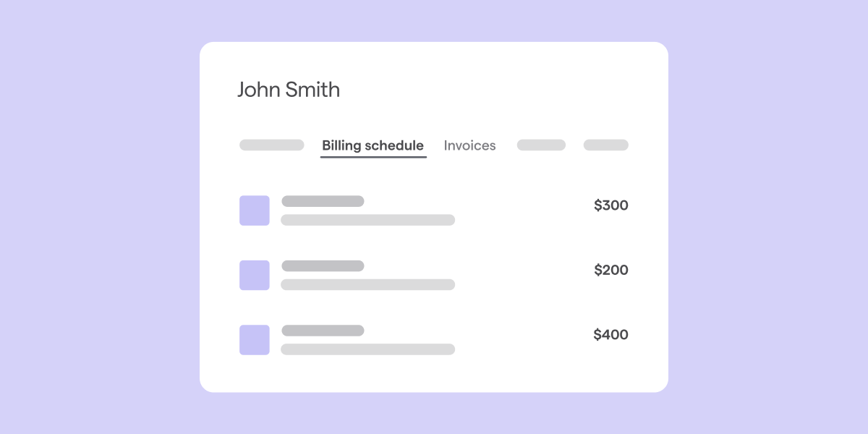The image size is (868, 434).
Task: Click the $400 amount
Action: (611, 335)
